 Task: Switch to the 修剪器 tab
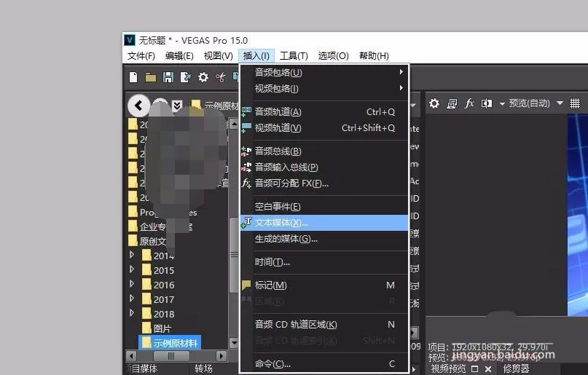(516, 368)
